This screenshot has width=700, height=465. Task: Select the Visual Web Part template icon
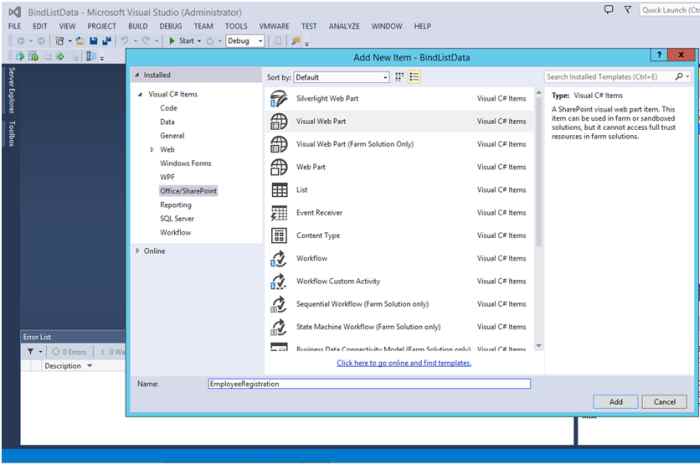pos(279,121)
